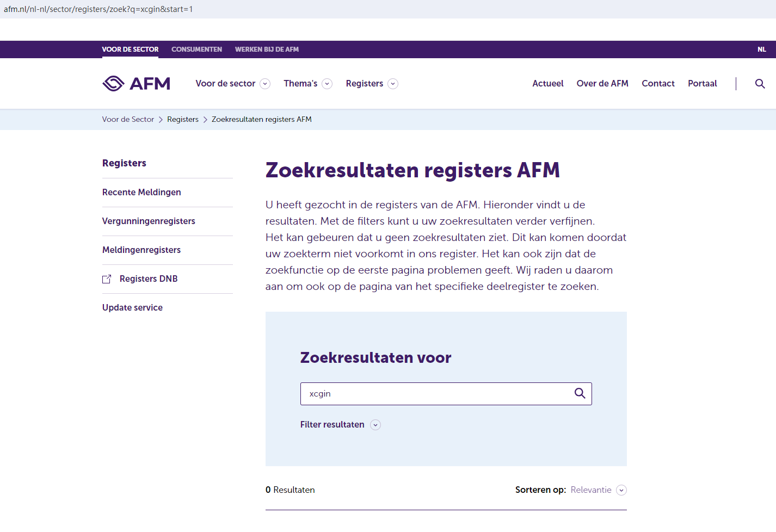Open site search magnifier in header
The height and width of the screenshot is (532, 776).
coord(760,84)
